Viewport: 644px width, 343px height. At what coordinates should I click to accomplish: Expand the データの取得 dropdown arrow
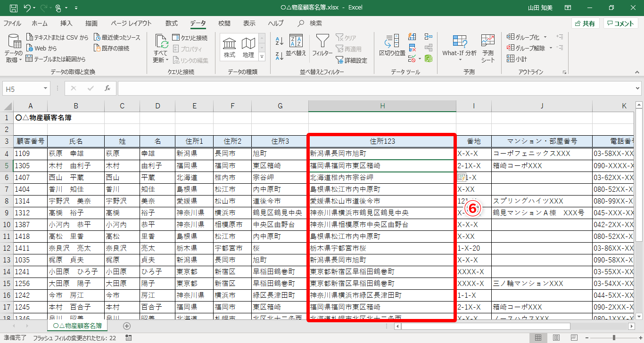tap(21, 60)
